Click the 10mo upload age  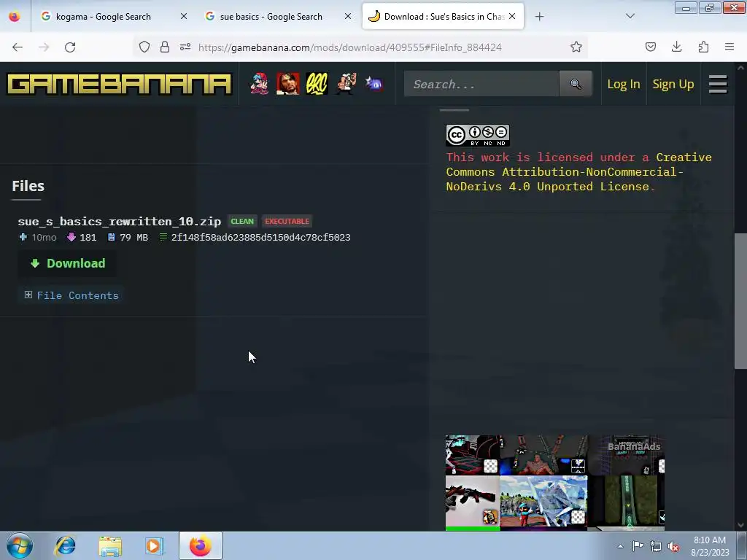(44, 237)
